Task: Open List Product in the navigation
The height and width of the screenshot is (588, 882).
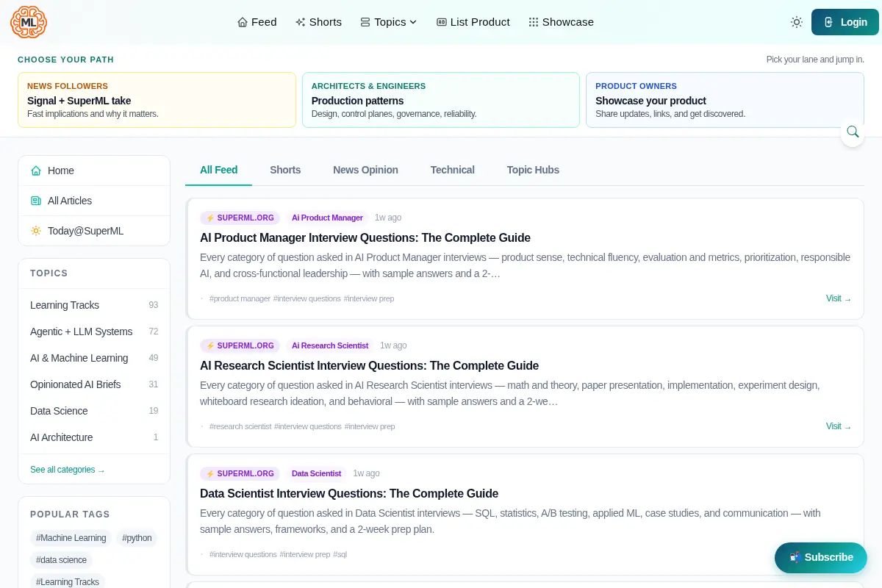Action: point(473,22)
